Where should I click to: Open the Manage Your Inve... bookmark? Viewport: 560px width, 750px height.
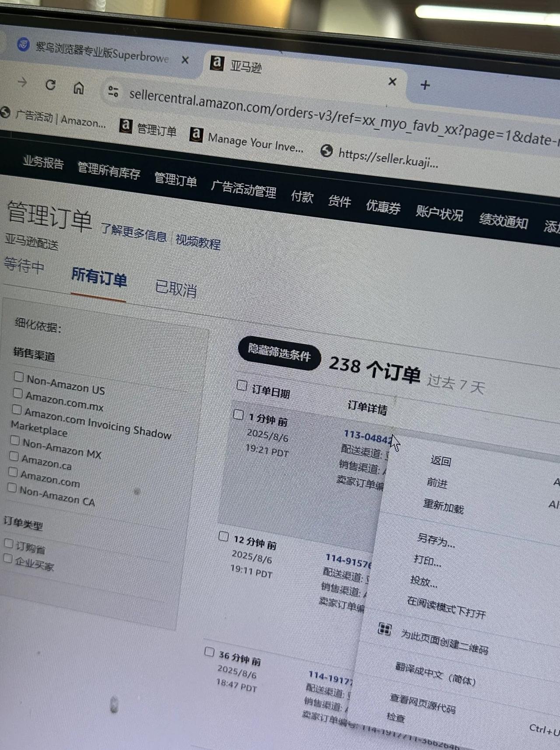[247, 140]
